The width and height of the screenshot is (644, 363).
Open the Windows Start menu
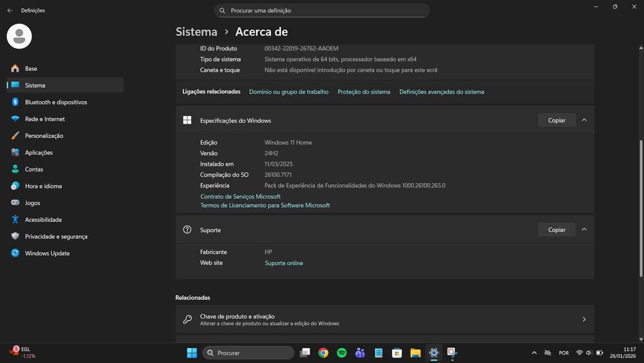pyautogui.click(x=192, y=353)
